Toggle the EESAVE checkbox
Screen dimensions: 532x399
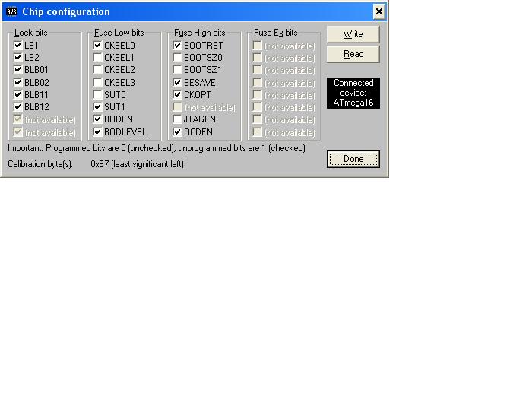pos(177,82)
